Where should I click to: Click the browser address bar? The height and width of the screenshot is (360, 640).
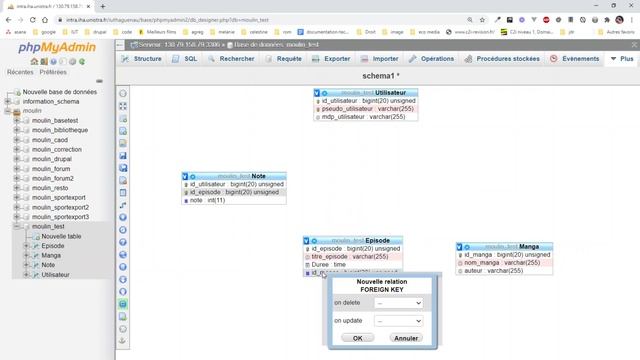coord(261,20)
